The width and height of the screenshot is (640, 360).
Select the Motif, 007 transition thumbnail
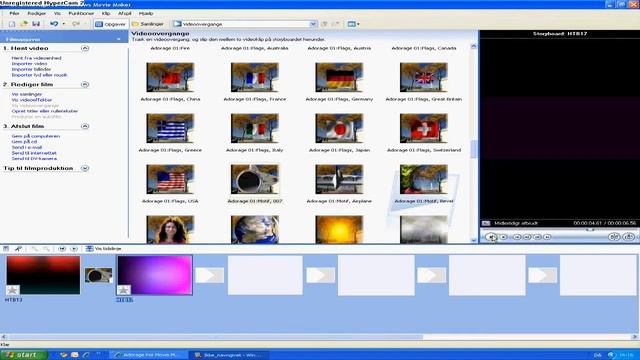pyautogui.click(x=255, y=179)
